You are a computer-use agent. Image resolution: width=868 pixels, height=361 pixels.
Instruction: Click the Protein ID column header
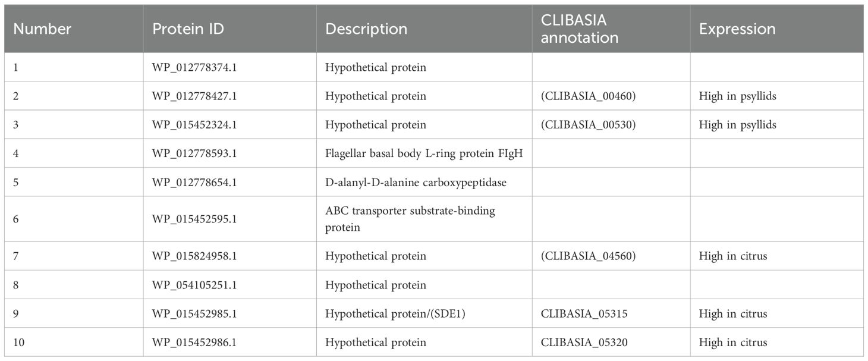(188, 29)
